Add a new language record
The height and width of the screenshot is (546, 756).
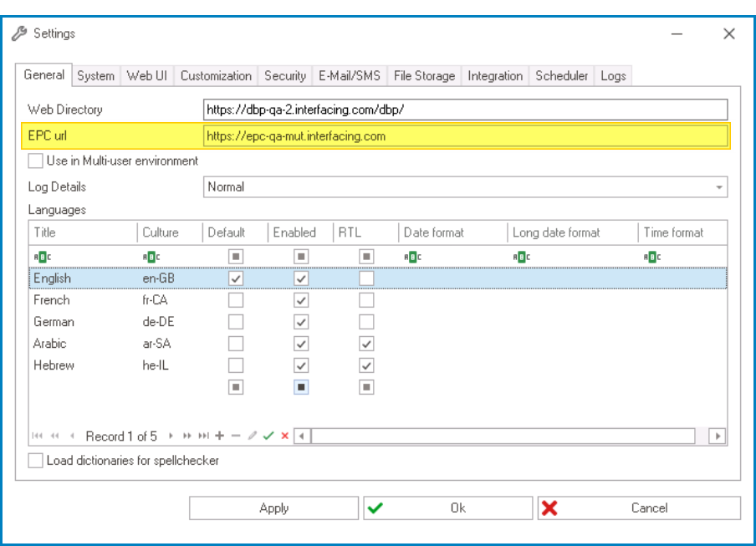220,436
